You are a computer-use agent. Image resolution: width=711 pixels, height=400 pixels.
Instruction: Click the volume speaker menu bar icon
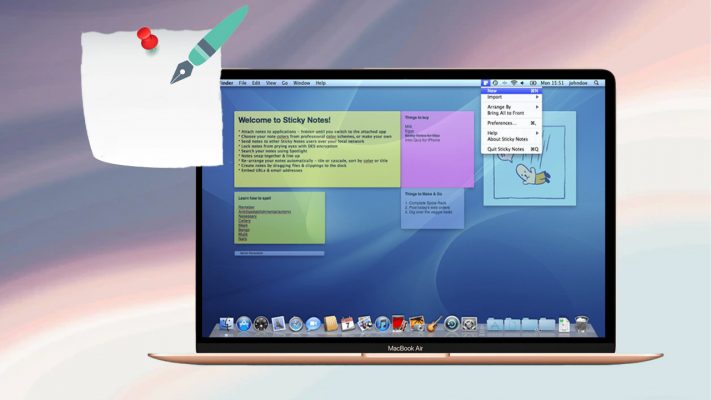522,83
